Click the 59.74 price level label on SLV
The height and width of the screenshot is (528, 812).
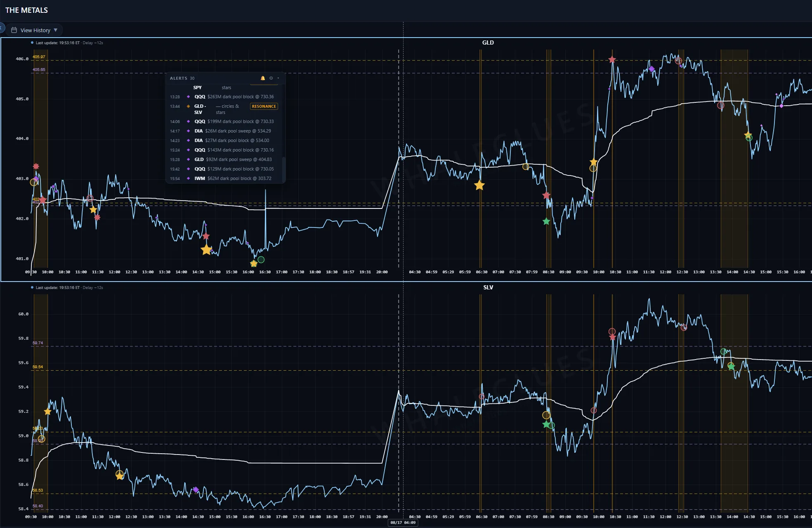pyautogui.click(x=38, y=343)
